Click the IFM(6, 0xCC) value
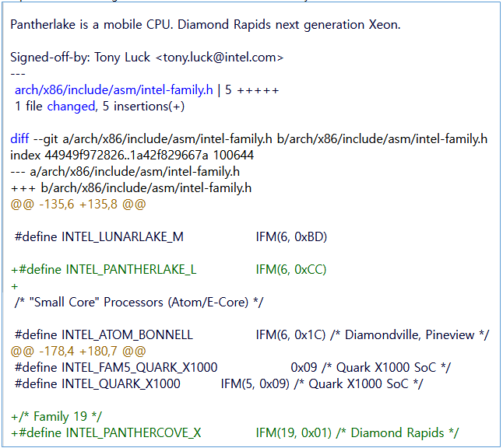Viewport: 503px width, 448px height. (x=291, y=270)
